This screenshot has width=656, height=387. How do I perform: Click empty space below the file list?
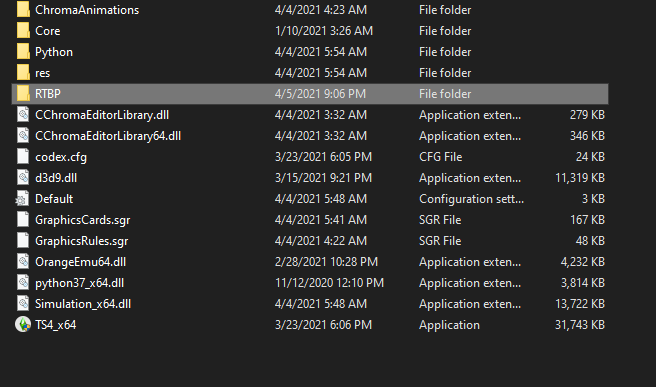tap(310, 362)
